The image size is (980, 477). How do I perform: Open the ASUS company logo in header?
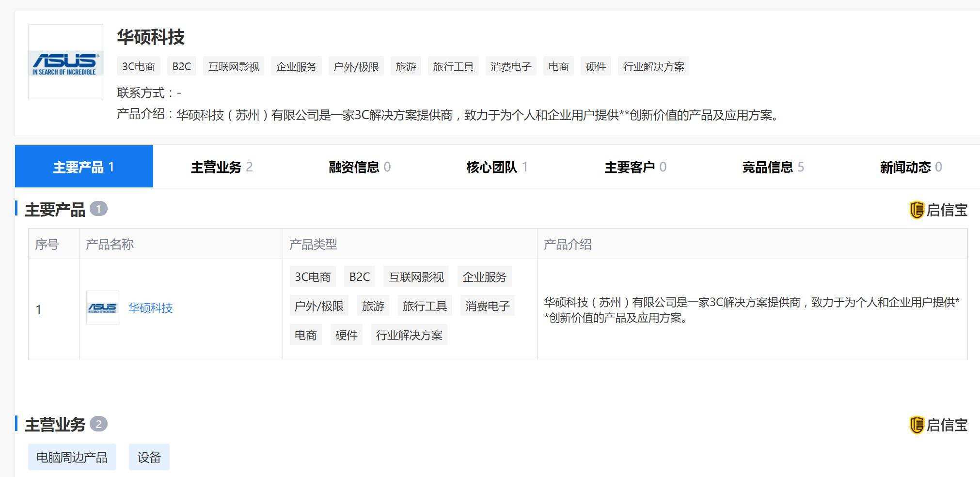point(66,62)
